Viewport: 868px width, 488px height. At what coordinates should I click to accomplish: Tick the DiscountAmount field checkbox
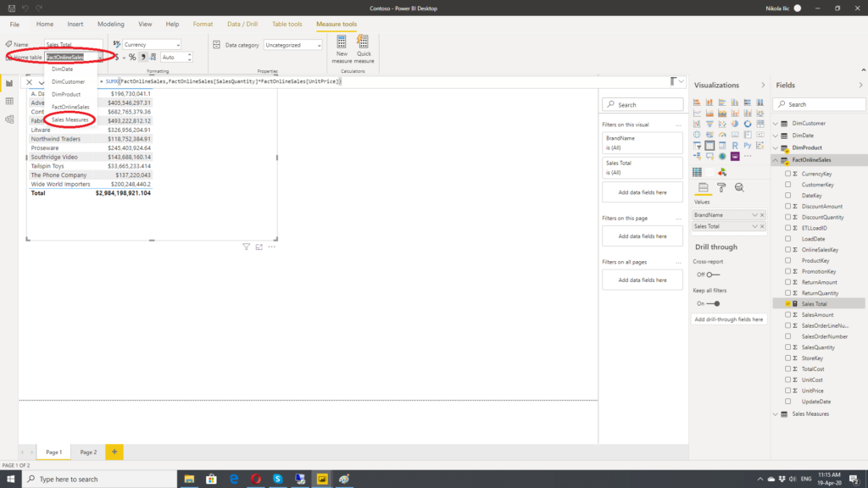click(787, 207)
